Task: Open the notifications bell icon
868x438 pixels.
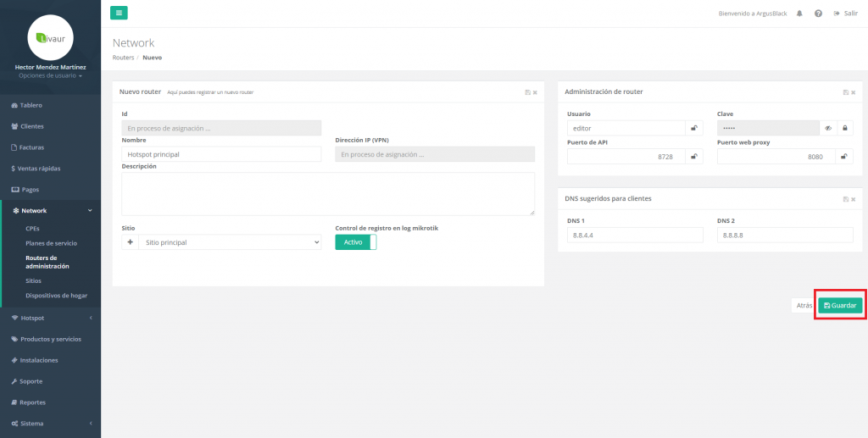Action: tap(799, 14)
